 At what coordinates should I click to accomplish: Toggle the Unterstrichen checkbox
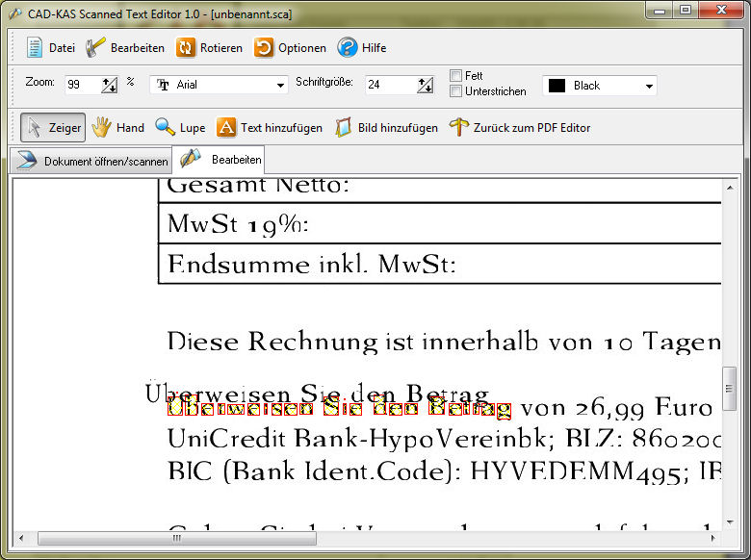tap(456, 91)
